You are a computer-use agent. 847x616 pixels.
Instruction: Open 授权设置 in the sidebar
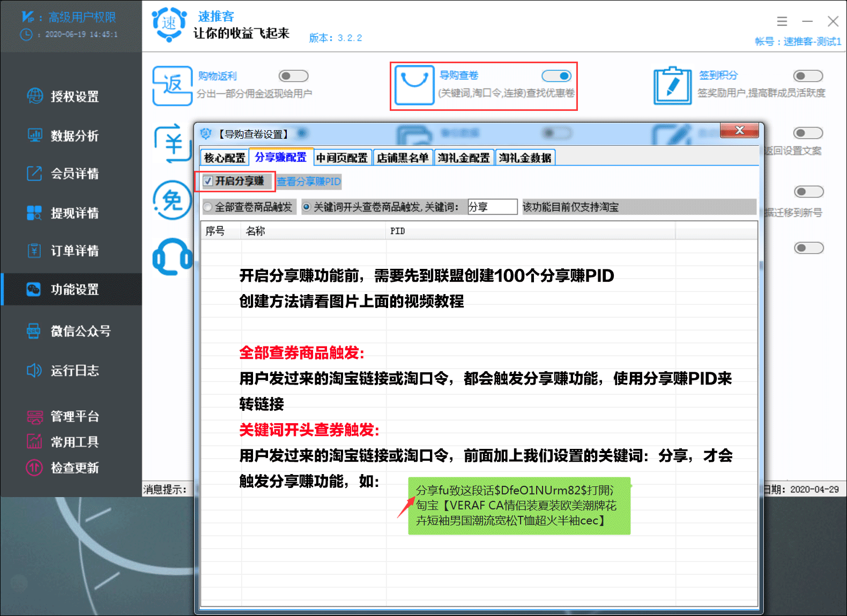75,96
